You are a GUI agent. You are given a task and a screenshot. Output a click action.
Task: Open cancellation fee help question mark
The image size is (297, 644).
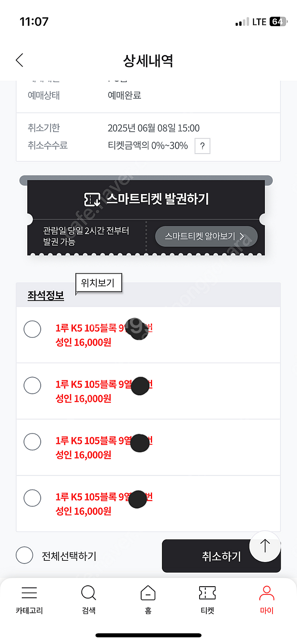202,146
